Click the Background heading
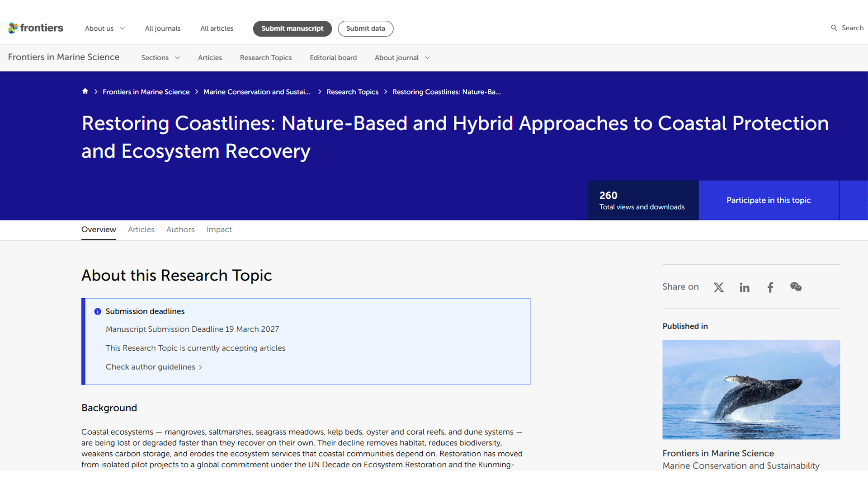This screenshot has height=488, width=868. point(109,408)
